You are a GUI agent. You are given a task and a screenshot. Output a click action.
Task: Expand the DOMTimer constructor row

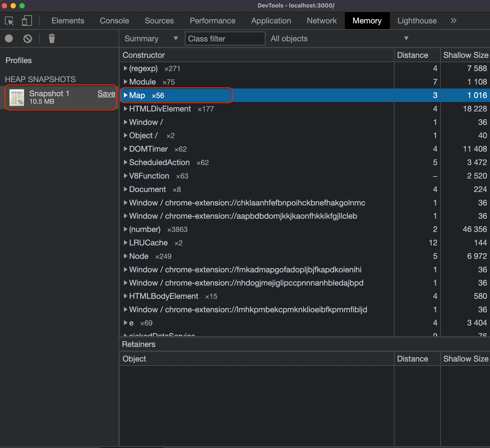tap(125, 149)
